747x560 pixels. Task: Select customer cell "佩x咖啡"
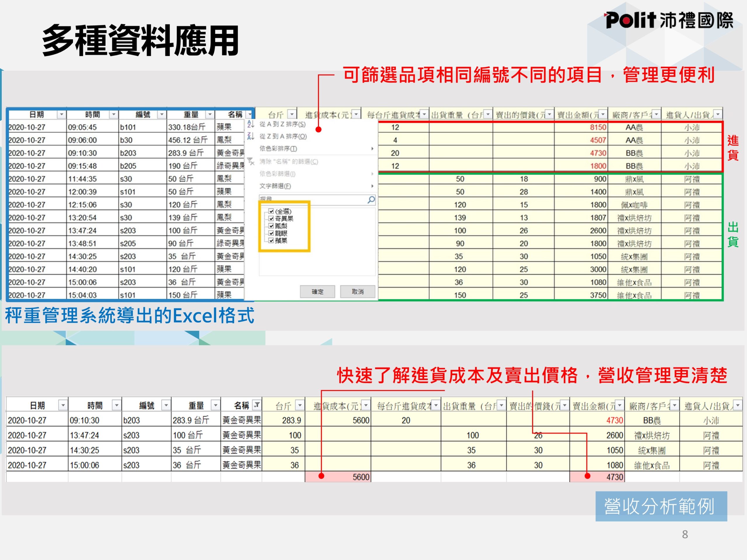coord(634,205)
